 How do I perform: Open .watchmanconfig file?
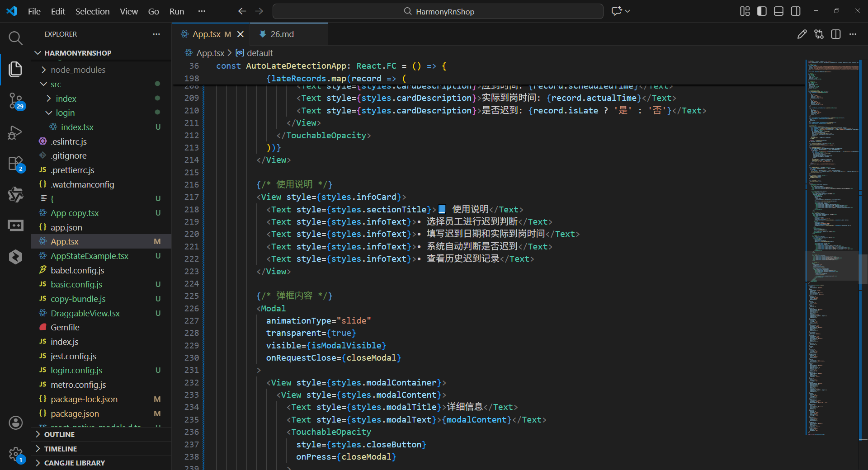click(x=101, y=184)
